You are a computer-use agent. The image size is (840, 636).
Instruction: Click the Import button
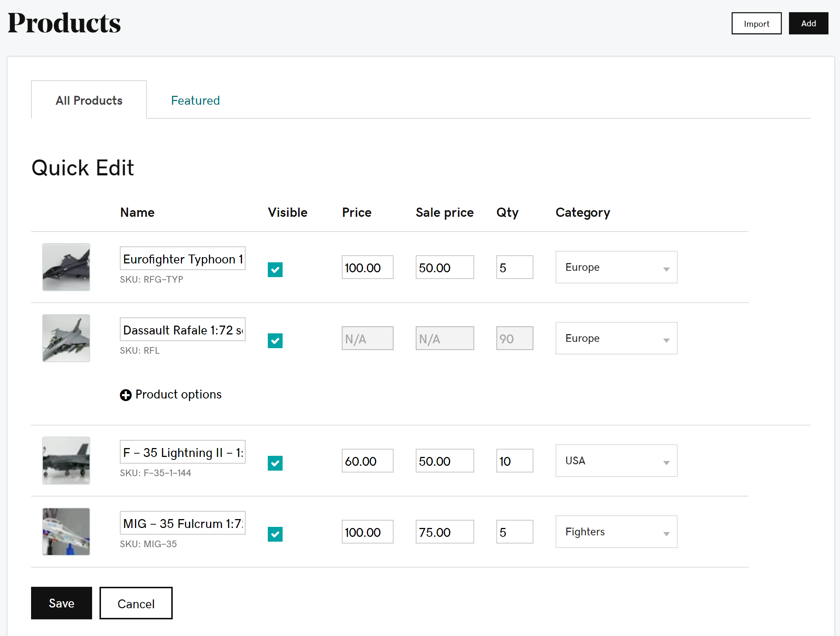pos(756,24)
